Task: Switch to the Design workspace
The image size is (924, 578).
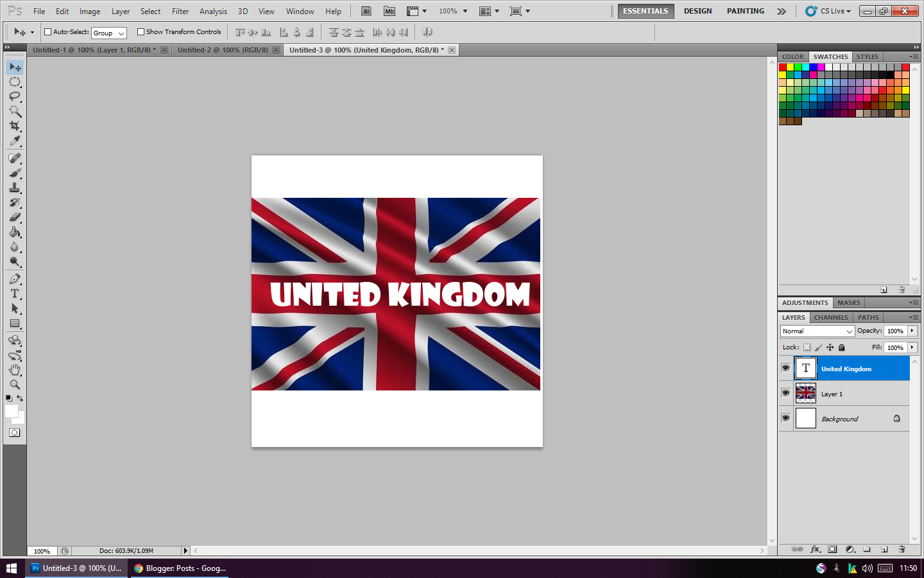Action: click(x=697, y=11)
